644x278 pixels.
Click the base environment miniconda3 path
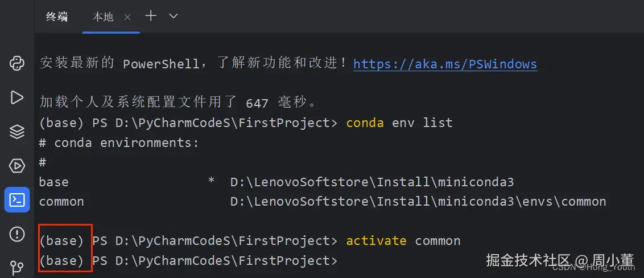(x=371, y=182)
